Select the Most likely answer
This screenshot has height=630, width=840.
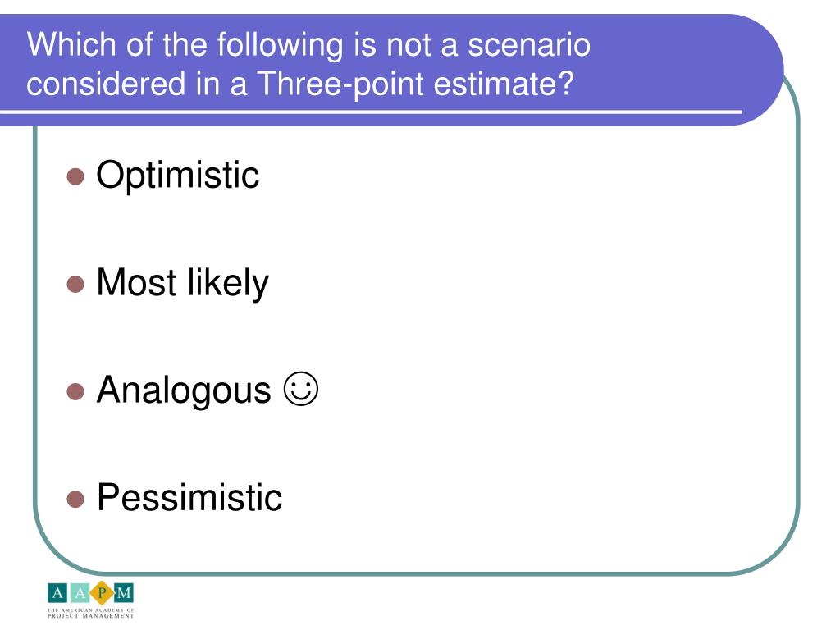[x=182, y=283]
